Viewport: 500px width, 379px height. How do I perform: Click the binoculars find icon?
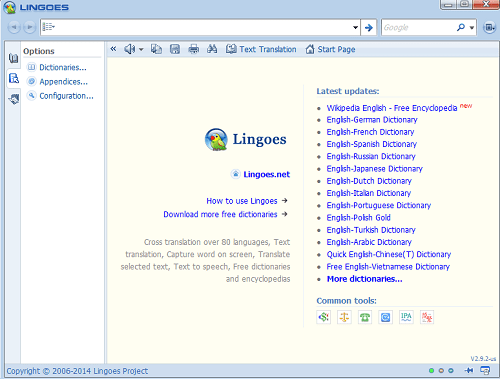(x=212, y=49)
